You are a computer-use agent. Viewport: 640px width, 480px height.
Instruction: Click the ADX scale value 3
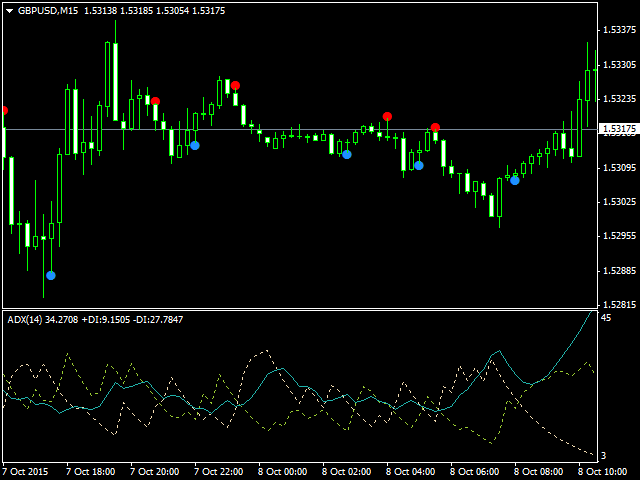[604, 456]
